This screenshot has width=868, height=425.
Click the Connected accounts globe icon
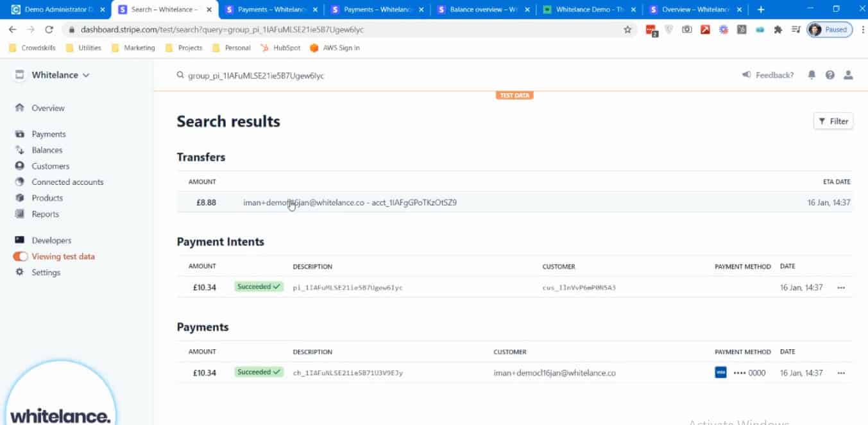[19, 182]
